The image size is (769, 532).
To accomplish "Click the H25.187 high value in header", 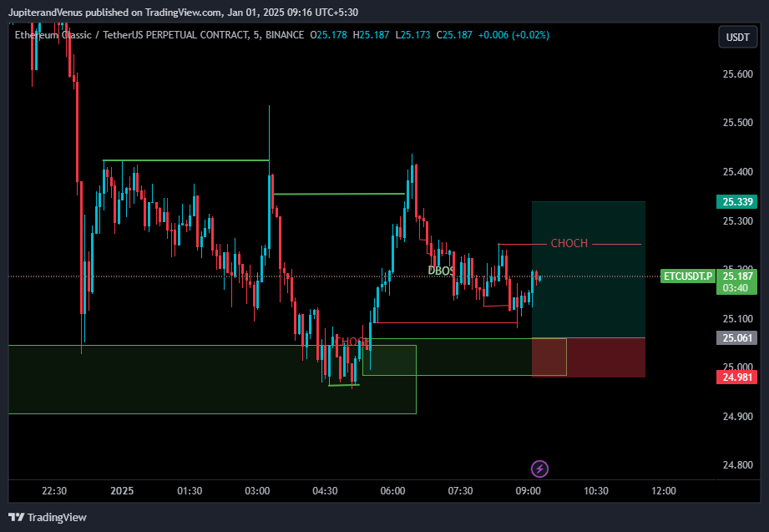I will tap(371, 35).
